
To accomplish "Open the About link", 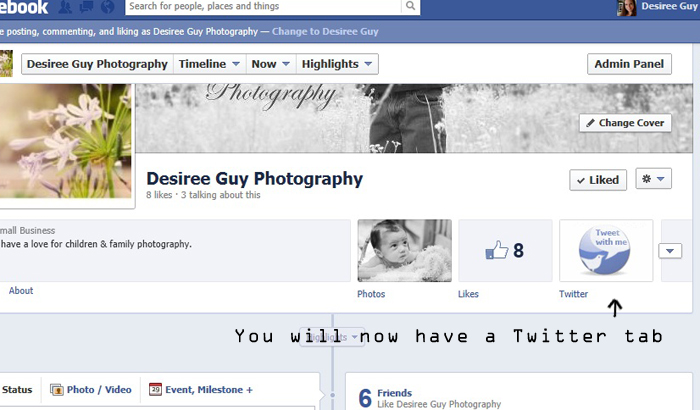I will 21,291.
